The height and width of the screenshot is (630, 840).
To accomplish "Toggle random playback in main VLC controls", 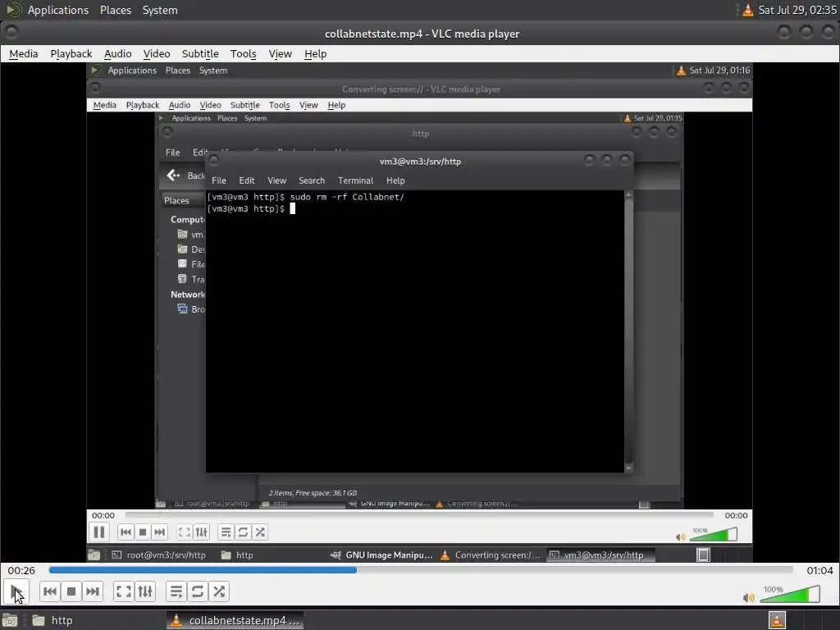I will point(218,591).
